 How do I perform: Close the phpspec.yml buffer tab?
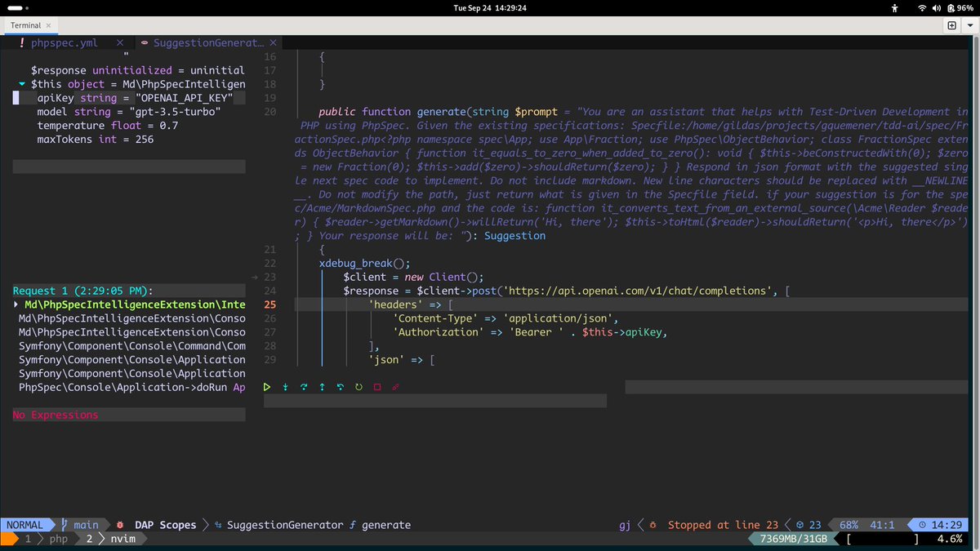(x=120, y=42)
